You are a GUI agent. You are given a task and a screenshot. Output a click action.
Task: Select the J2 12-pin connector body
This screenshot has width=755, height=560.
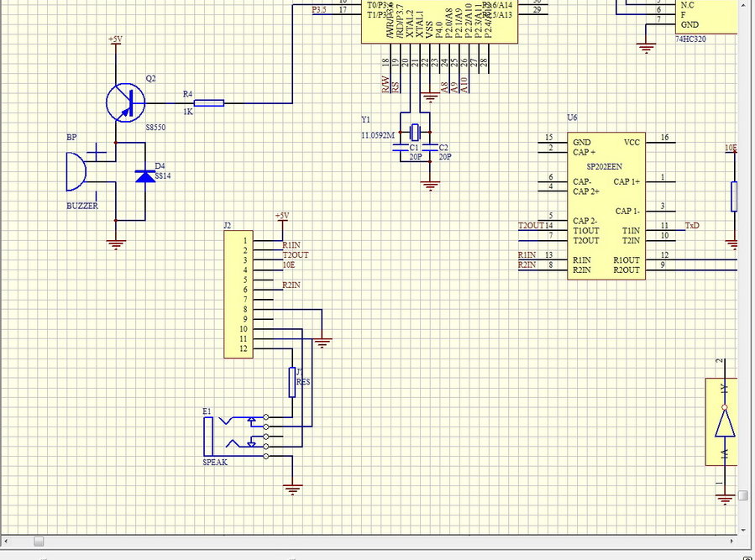[x=238, y=295]
